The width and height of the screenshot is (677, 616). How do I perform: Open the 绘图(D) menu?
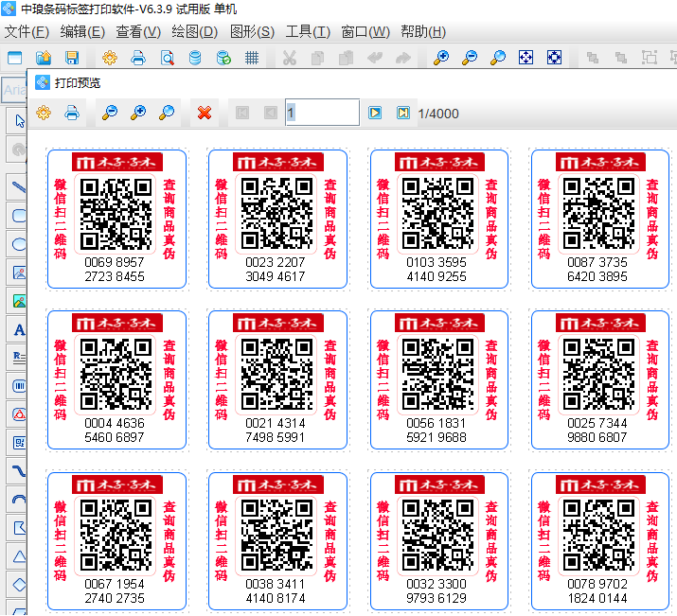pos(195,31)
